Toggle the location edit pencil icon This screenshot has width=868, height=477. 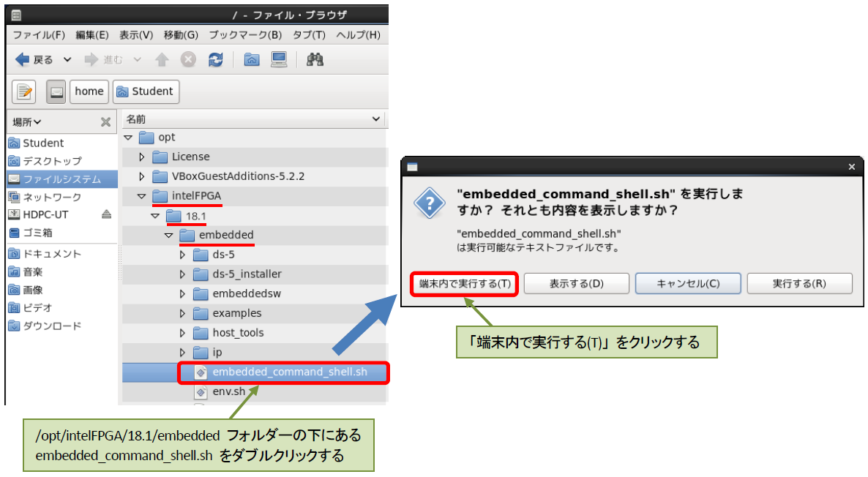(x=25, y=91)
